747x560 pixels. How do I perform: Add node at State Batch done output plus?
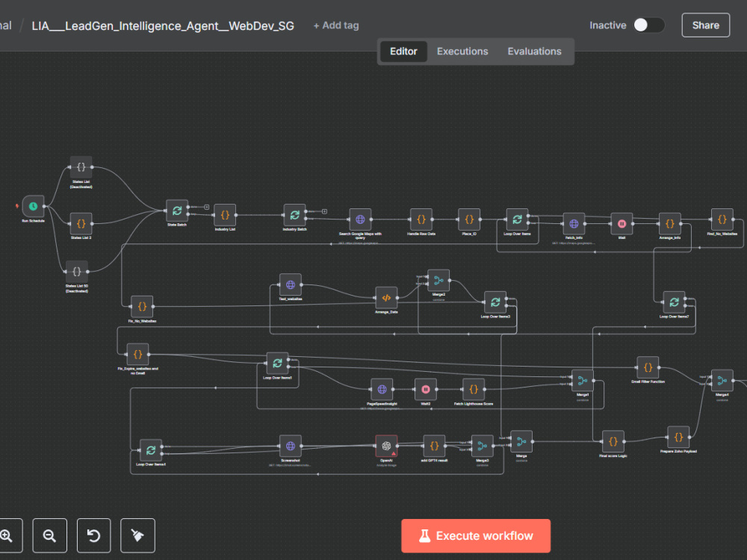coord(207,207)
